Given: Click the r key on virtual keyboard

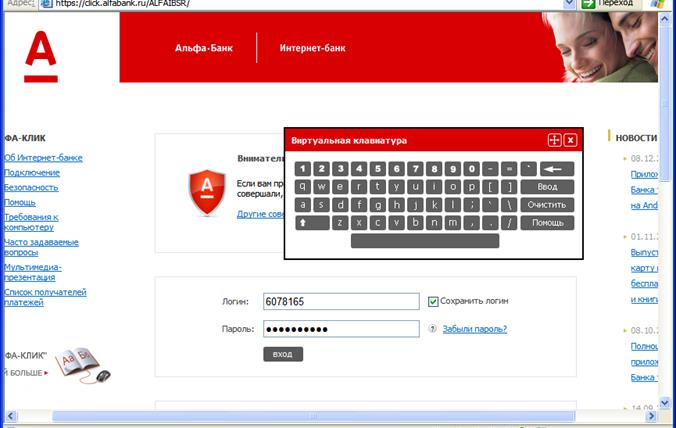Looking at the screenshot, I should [359, 187].
